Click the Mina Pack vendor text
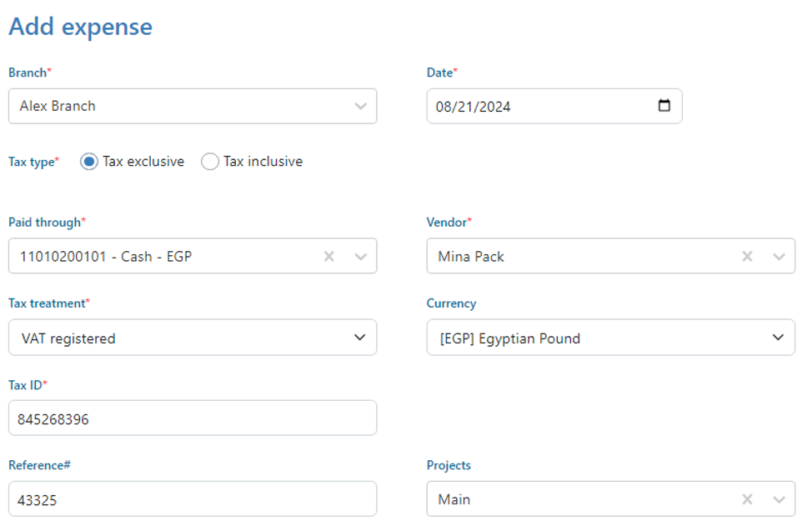Screen dimensions: 812x531 (471, 257)
